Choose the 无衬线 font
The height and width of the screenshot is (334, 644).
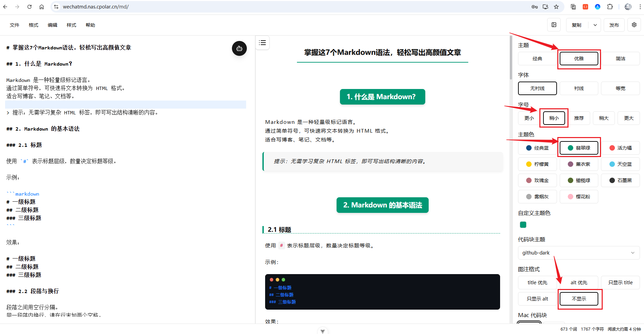click(x=537, y=88)
